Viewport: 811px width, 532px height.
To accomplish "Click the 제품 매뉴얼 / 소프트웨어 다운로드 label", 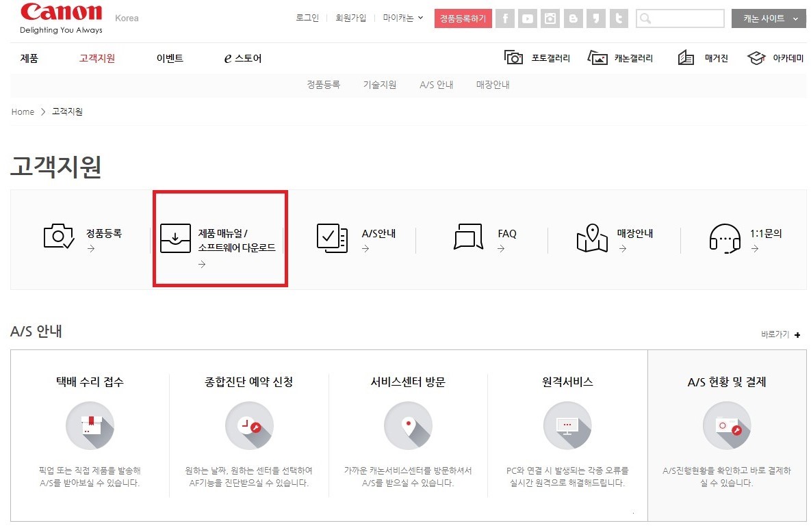I will [237, 241].
